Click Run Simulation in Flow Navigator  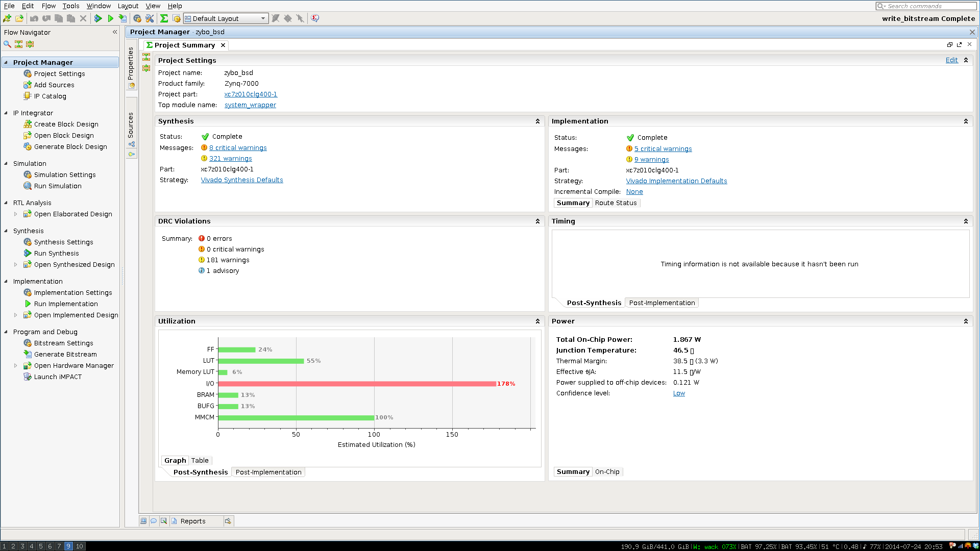coord(58,186)
